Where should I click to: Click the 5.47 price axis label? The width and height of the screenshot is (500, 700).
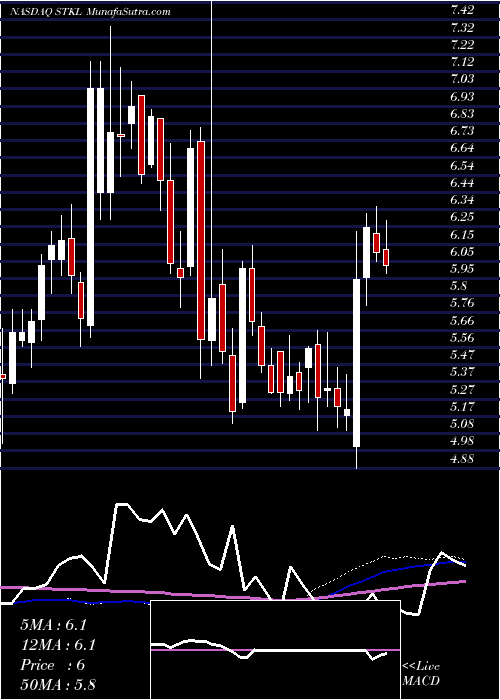click(462, 355)
